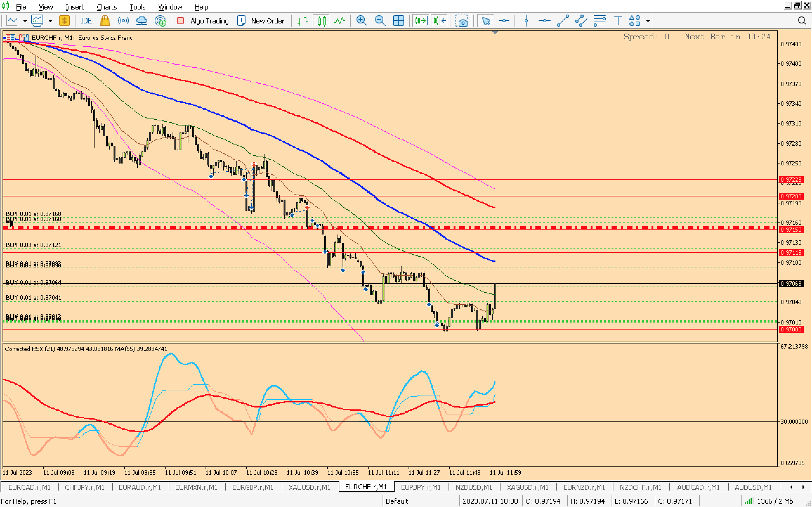Click the Zoom In magnifier icon

click(361, 21)
